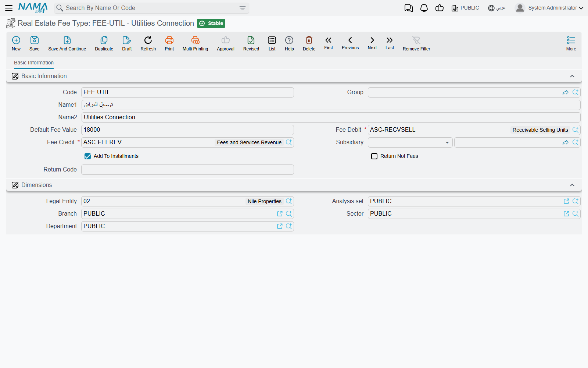Open the hamburger main menu

9,8
